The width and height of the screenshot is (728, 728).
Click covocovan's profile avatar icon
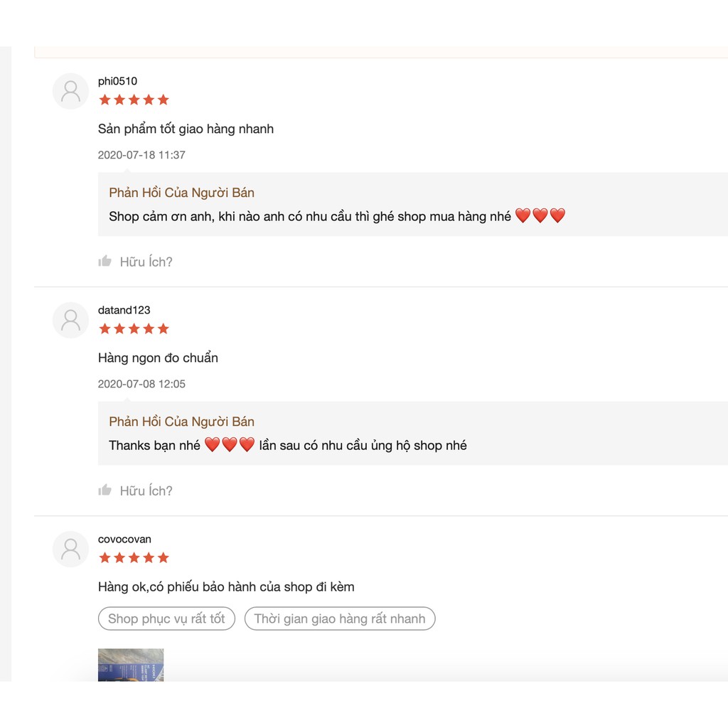70,549
